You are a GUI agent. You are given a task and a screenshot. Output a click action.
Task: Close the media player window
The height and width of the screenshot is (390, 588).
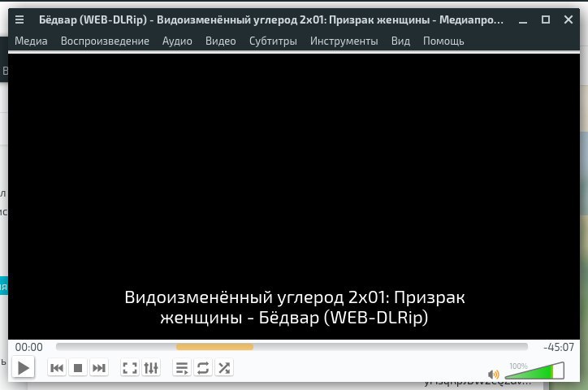point(569,19)
